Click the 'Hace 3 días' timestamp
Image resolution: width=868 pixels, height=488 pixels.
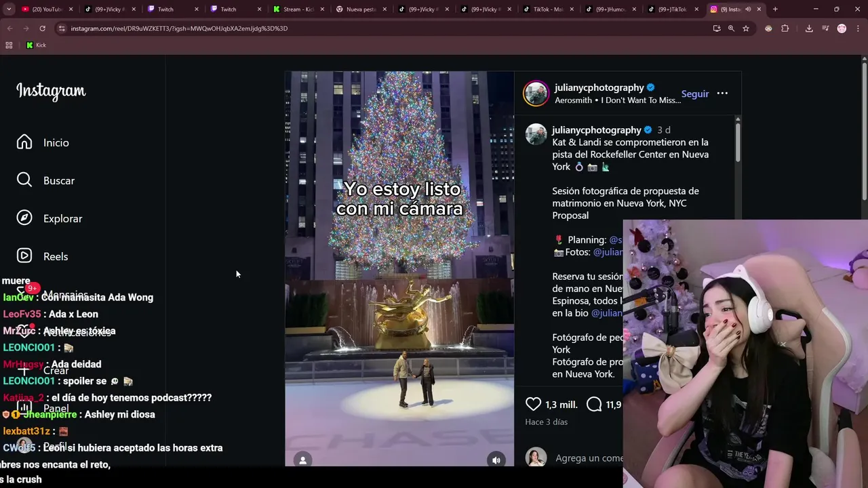547,422
